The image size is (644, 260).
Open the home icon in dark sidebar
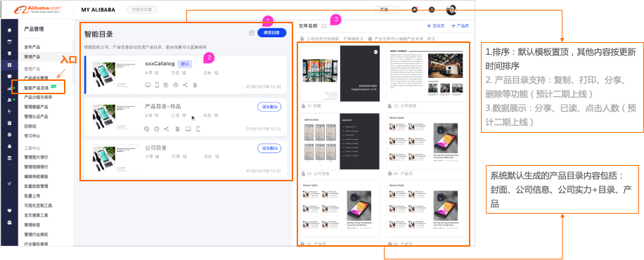click(9, 30)
